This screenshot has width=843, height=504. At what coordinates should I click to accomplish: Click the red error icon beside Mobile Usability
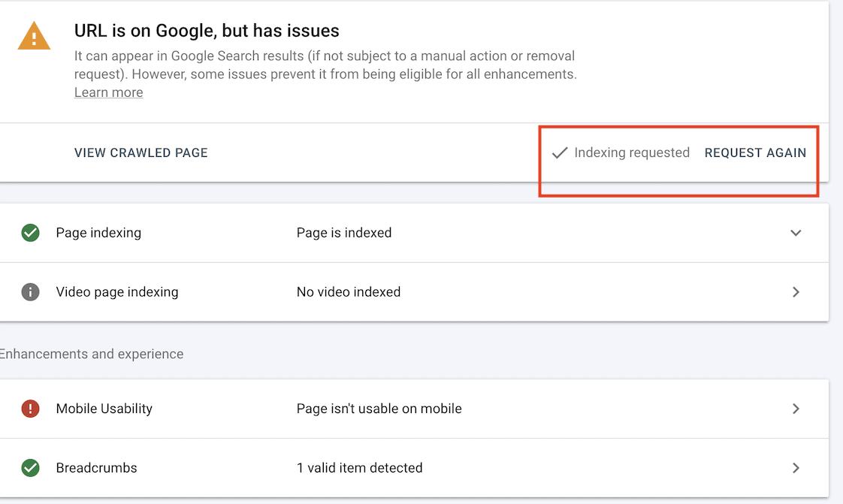coord(31,409)
